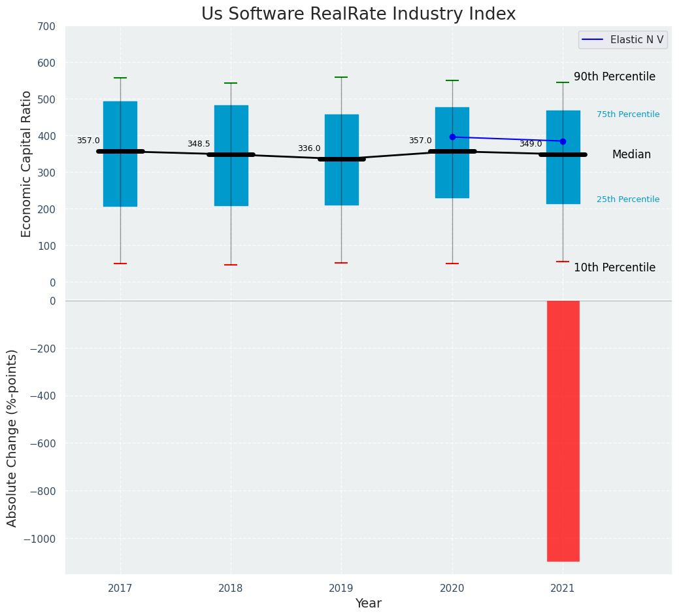This screenshot has width=679, height=616.
Task: Click the 357.0 median label for 2017
Action: [88, 141]
